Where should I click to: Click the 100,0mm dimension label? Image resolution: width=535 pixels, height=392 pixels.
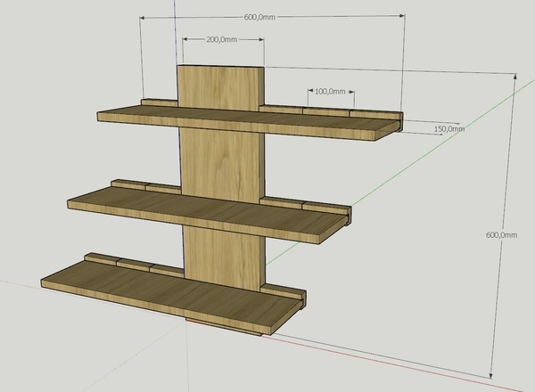(331, 91)
